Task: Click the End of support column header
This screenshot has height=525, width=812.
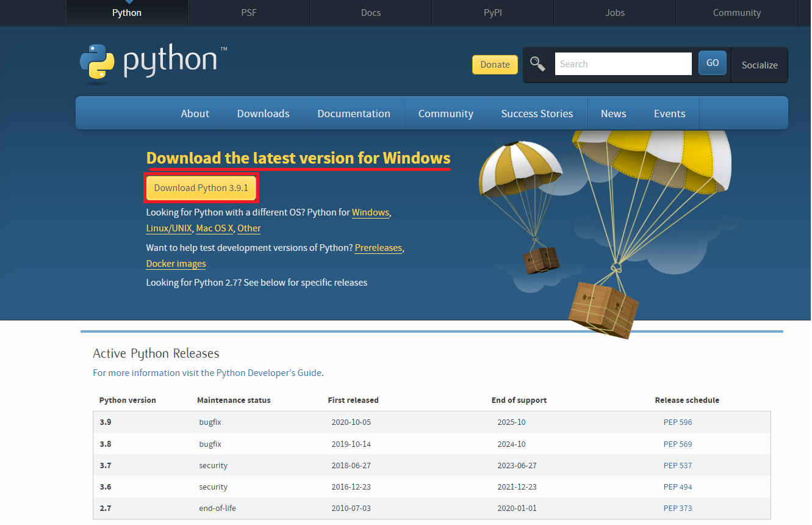Action: 519,400
